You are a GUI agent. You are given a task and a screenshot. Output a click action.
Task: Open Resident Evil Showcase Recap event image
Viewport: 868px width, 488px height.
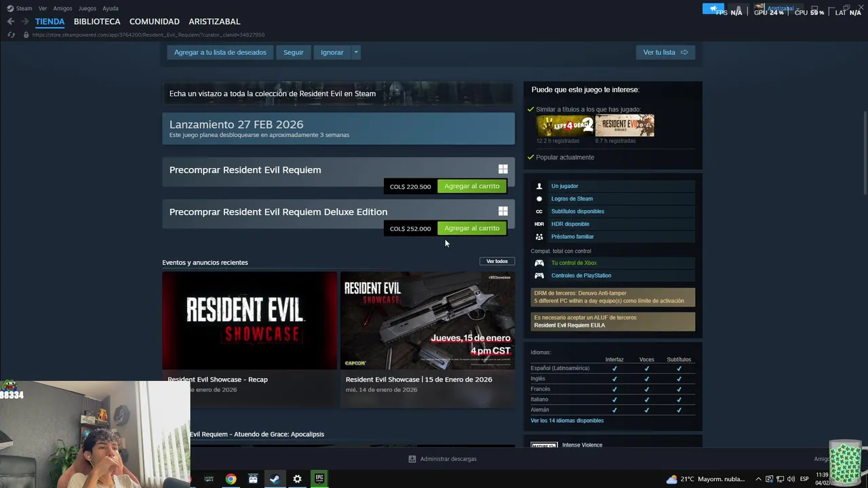250,321
